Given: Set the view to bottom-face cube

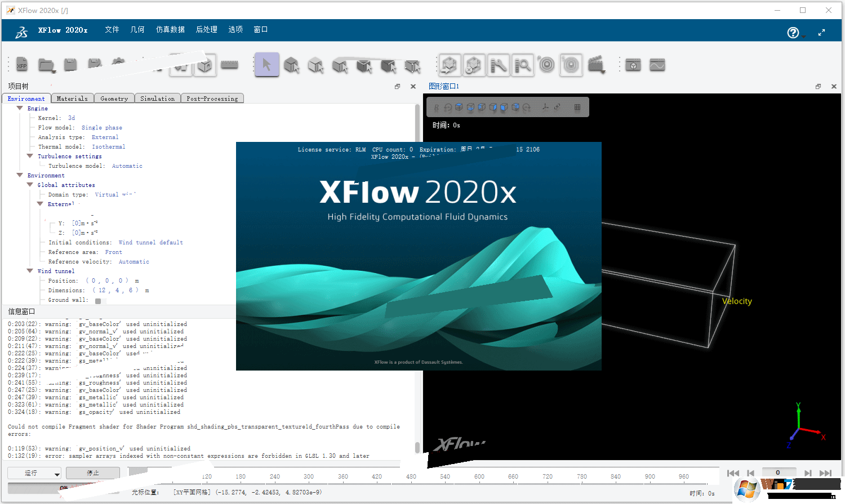Looking at the screenshot, I should (x=470, y=107).
